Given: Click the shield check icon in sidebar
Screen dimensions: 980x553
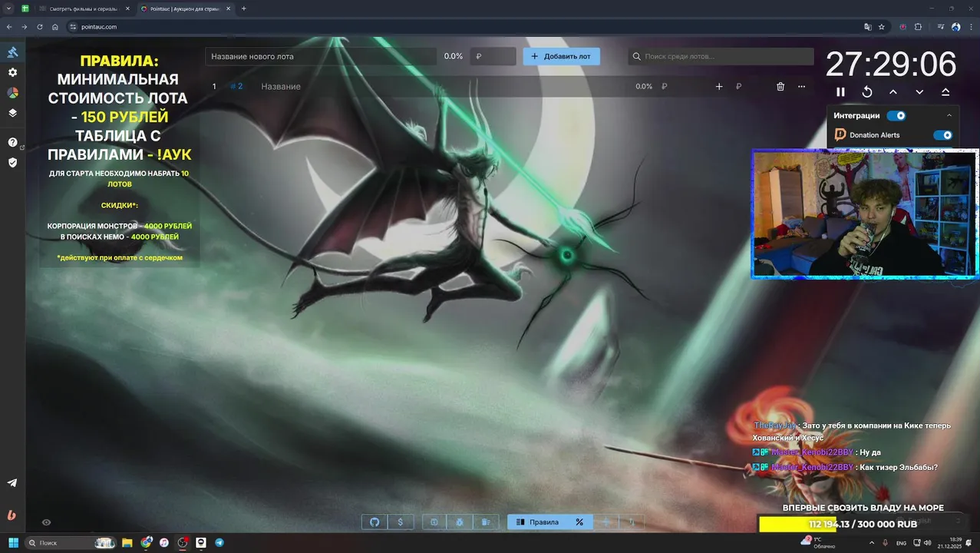Looking at the screenshot, I should [x=12, y=162].
